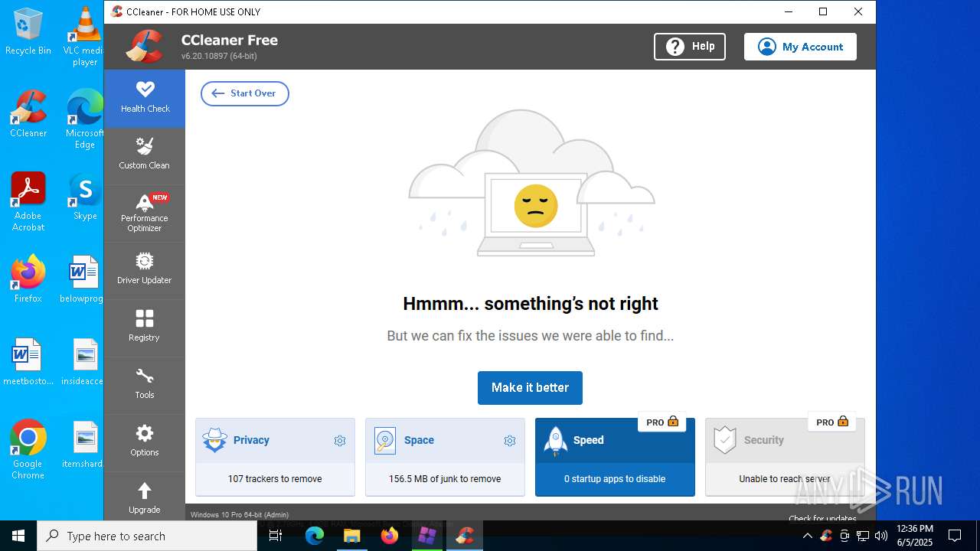The image size is (980, 551).
Task: Open the meetbosto Word document
Action: tap(28, 362)
